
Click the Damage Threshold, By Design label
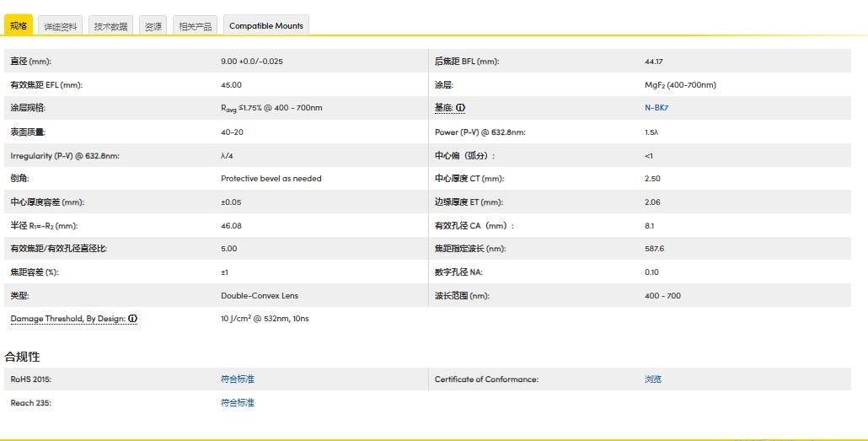coord(68,319)
